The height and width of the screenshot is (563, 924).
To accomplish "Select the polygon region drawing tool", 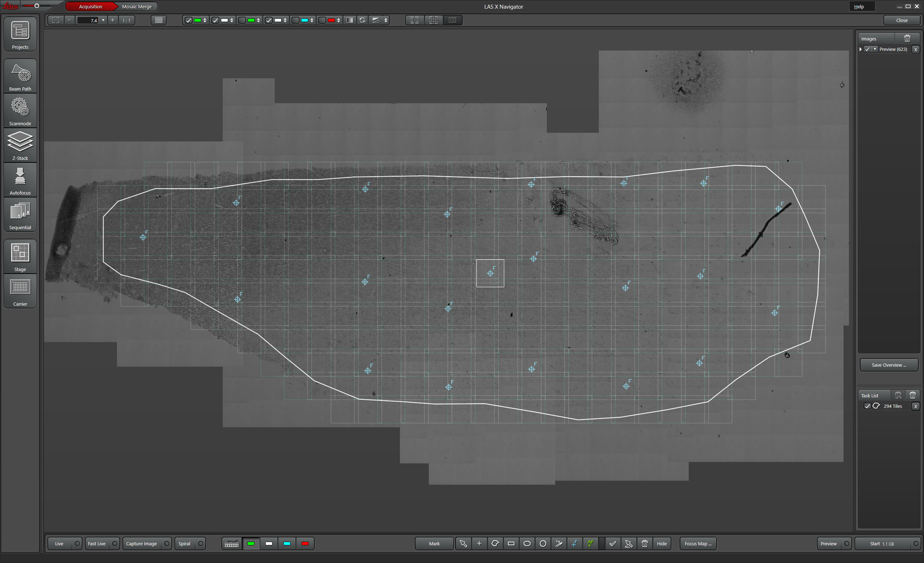I will 495,544.
